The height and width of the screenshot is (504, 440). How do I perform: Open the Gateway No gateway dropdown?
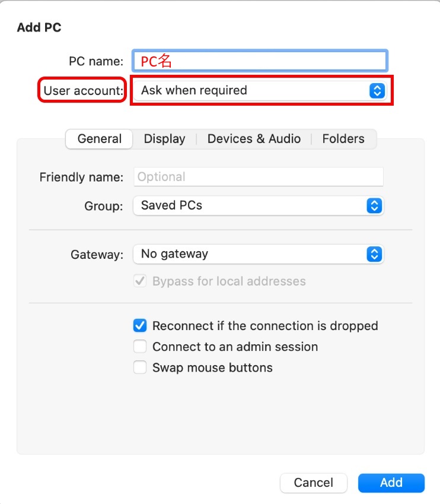(259, 254)
